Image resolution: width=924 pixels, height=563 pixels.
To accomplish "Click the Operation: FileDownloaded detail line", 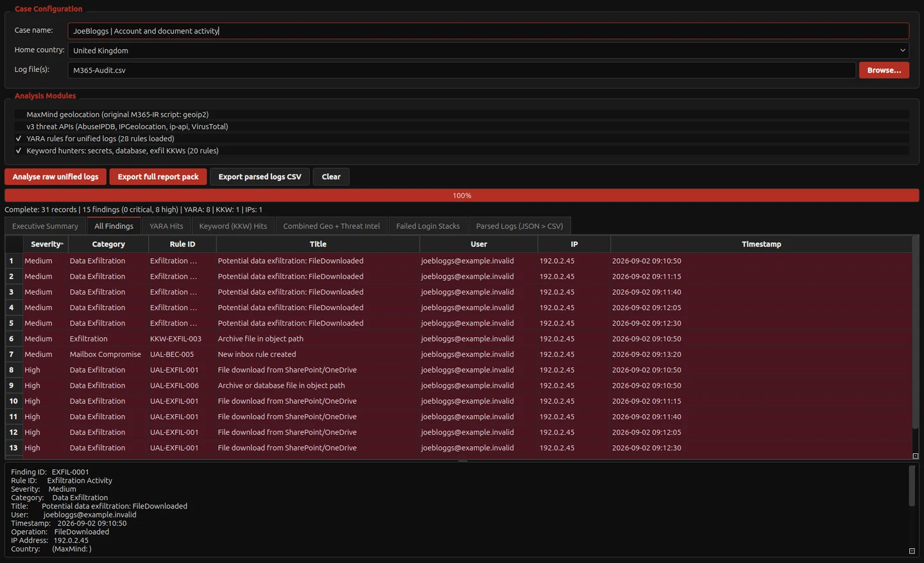I will pos(60,532).
